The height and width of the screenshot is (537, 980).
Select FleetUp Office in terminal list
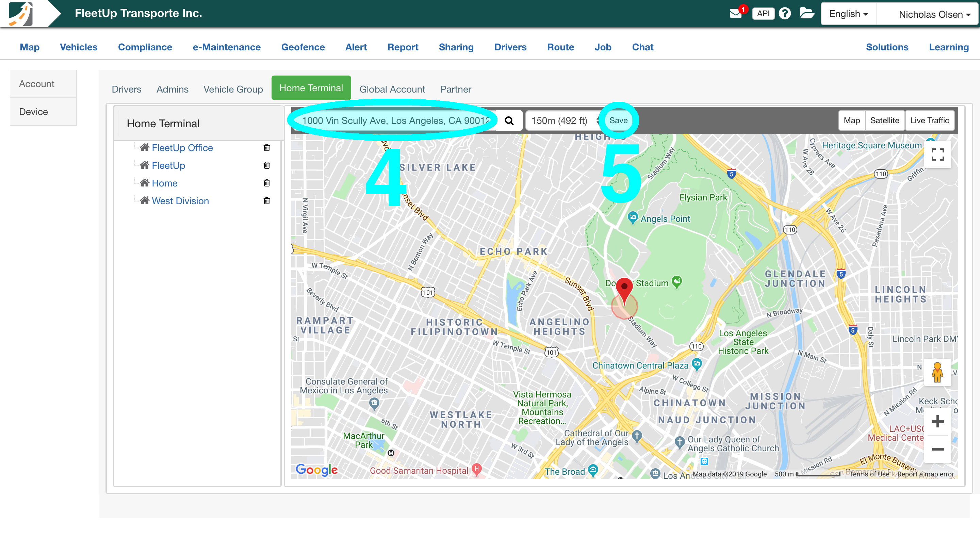pyautogui.click(x=182, y=148)
